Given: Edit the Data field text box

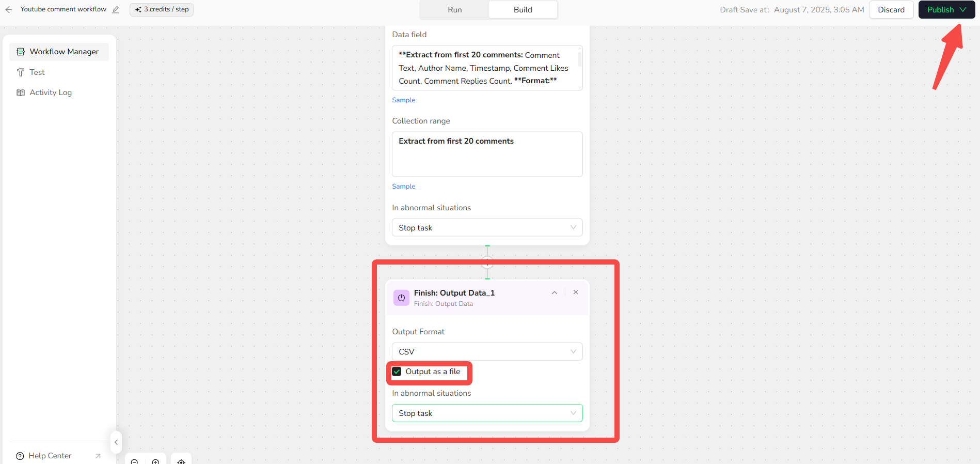Looking at the screenshot, I should click(487, 68).
